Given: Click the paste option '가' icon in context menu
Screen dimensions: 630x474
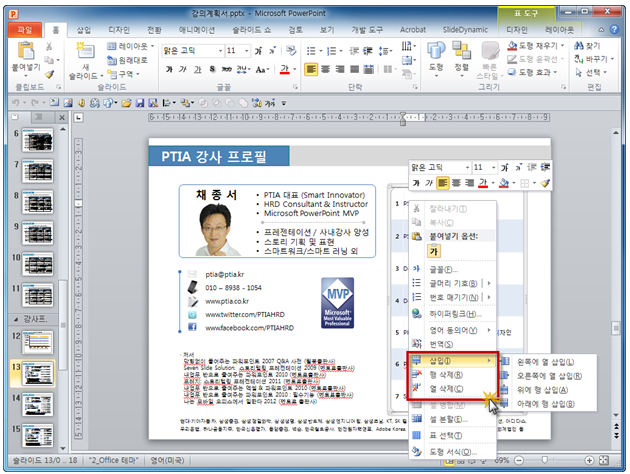Looking at the screenshot, I should [x=434, y=251].
